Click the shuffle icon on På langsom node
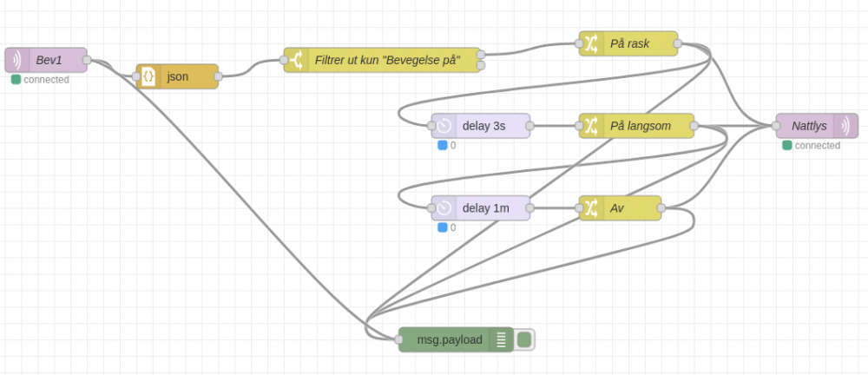 pos(591,126)
